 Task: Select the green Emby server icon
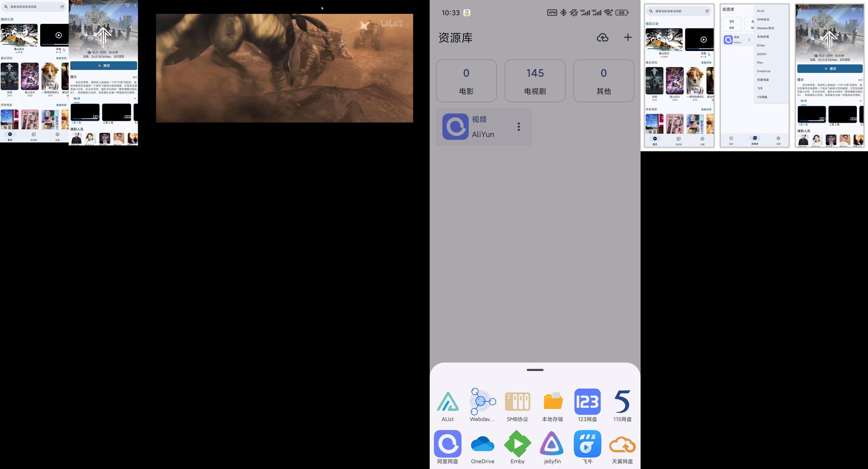coord(517,444)
